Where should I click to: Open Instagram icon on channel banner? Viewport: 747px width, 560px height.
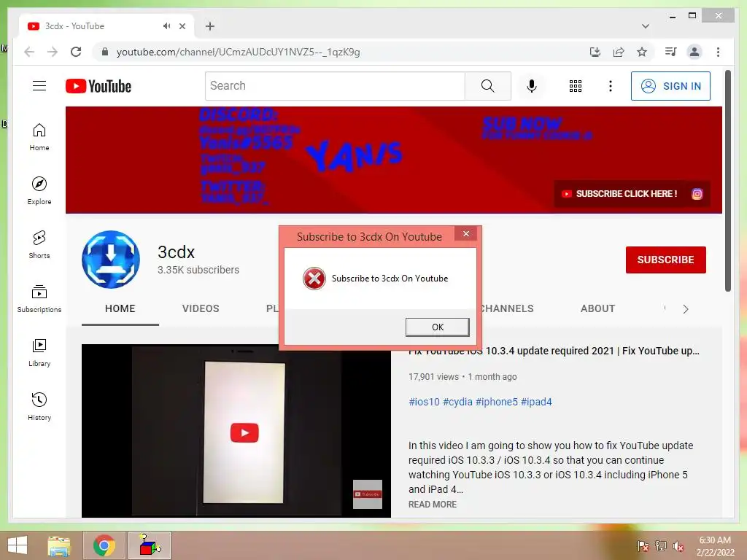pos(697,194)
